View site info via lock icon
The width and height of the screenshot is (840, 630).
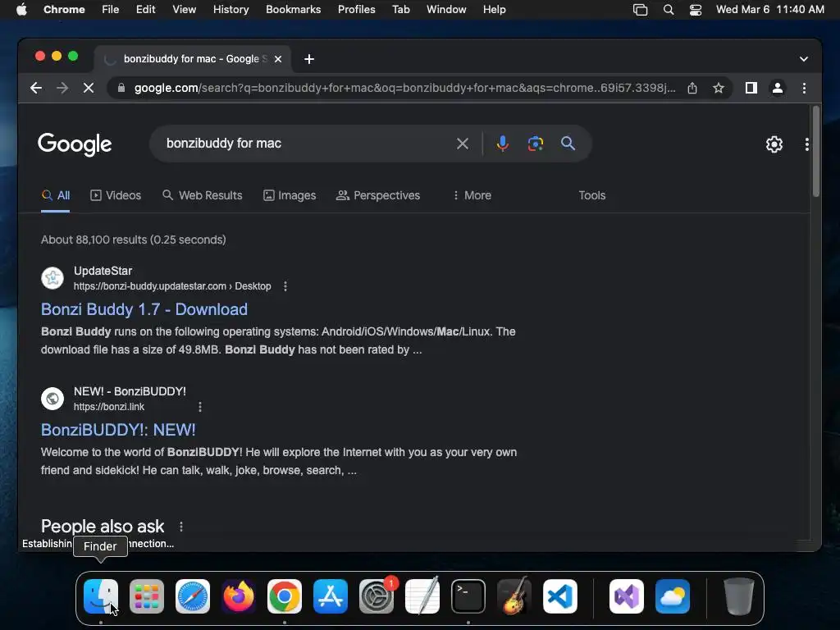[x=121, y=88]
